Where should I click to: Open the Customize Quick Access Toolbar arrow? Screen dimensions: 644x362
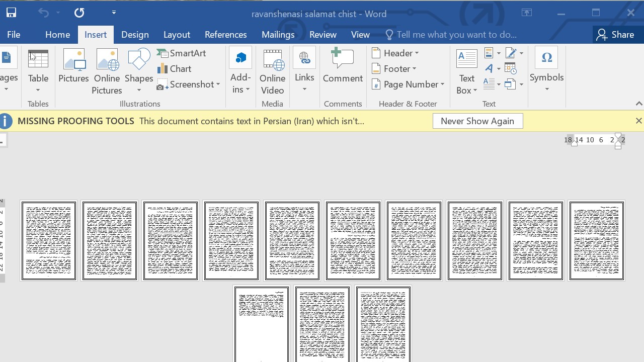click(114, 13)
